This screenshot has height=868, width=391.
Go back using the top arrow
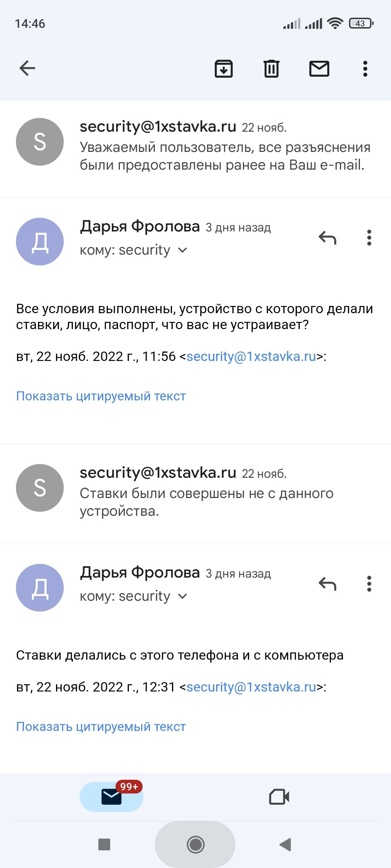coord(27,68)
